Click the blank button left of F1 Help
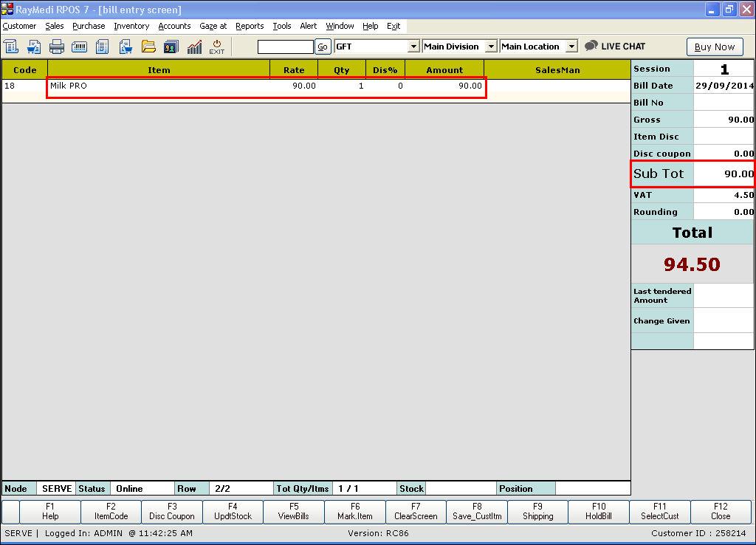The width and height of the screenshot is (756, 545). click(10, 511)
